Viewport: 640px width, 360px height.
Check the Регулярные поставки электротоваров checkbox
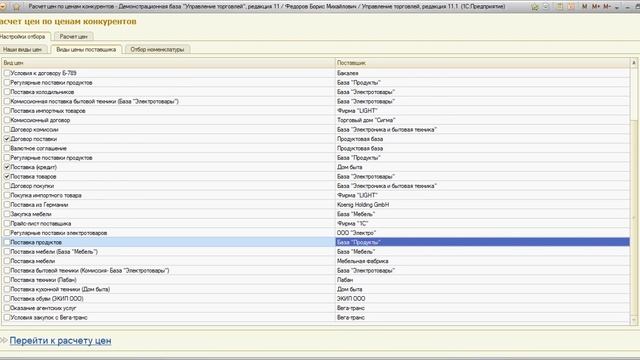point(7,233)
